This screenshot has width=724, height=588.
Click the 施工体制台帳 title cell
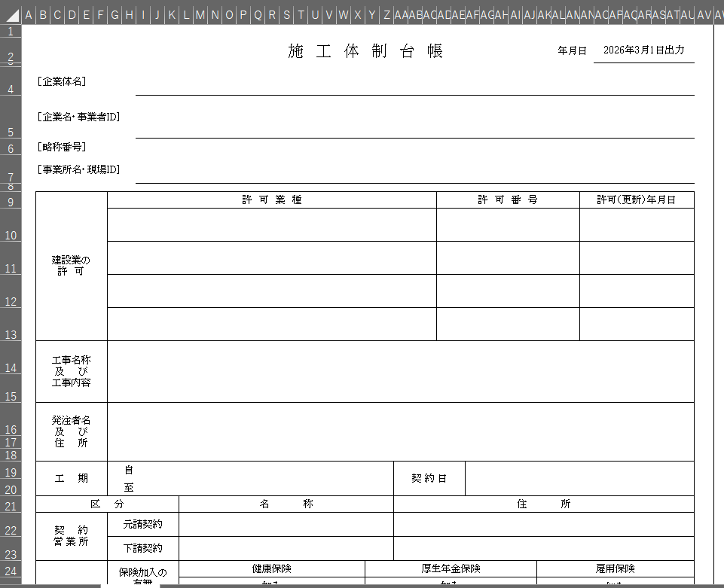coord(365,51)
